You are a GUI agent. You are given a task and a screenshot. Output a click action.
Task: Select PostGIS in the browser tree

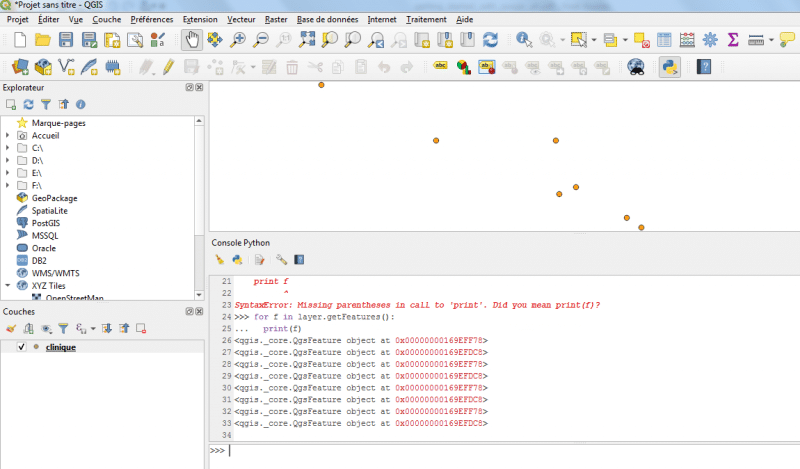pyautogui.click(x=46, y=223)
